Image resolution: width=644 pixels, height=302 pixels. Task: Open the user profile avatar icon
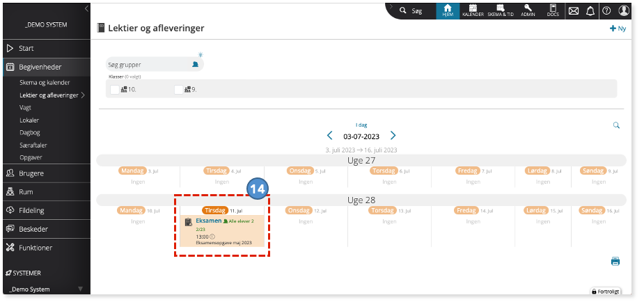[x=624, y=10]
